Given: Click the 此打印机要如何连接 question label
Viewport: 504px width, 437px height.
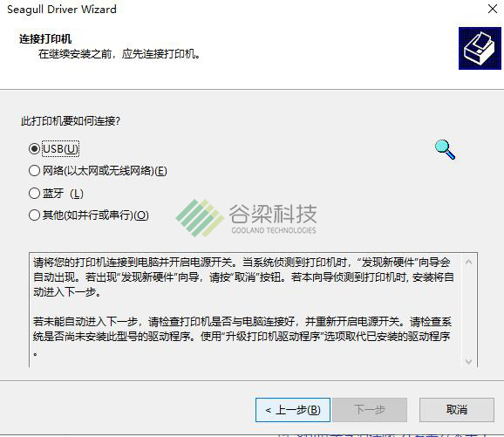Looking at the screenshot, I should 71,121.
